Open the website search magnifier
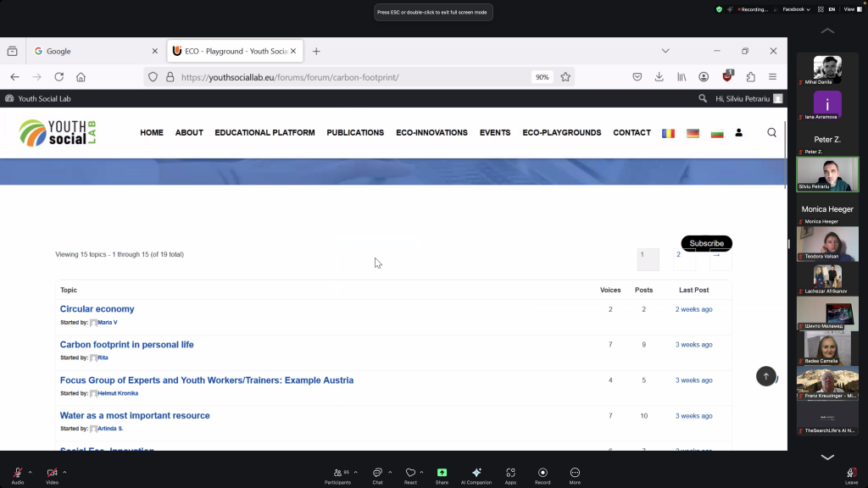868x488 pixels. pyautogui.click(x=771, y=133)
